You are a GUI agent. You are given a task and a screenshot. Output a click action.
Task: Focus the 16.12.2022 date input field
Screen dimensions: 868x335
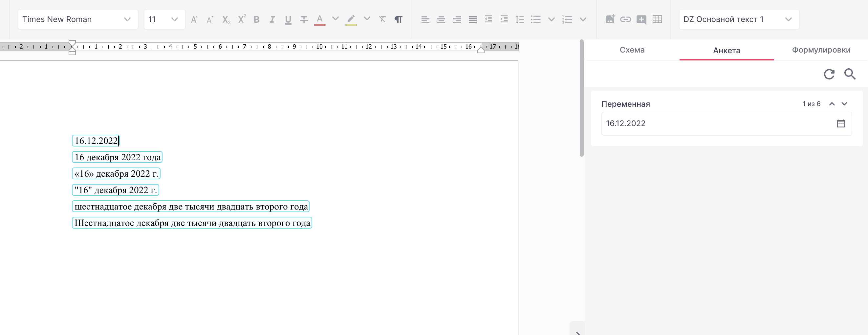click(727, 123)
